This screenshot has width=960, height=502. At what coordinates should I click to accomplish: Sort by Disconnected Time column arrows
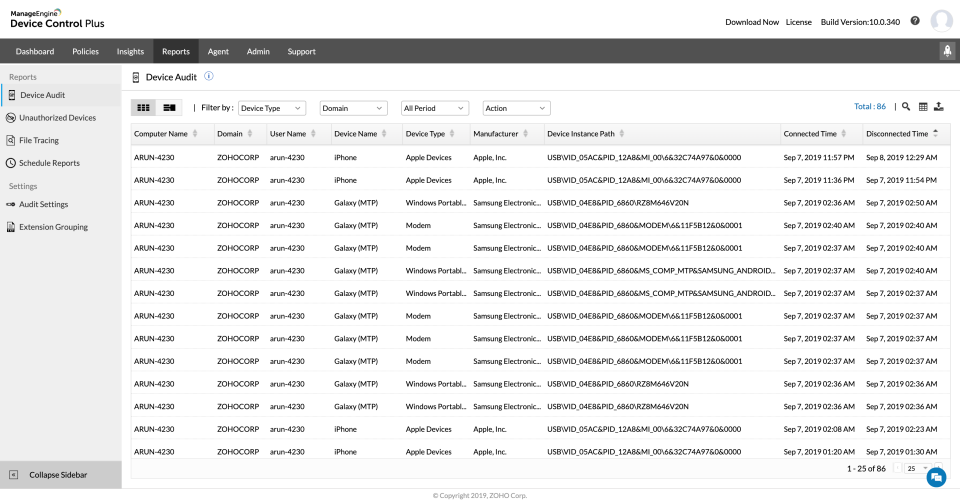click(x=936, y=133)
